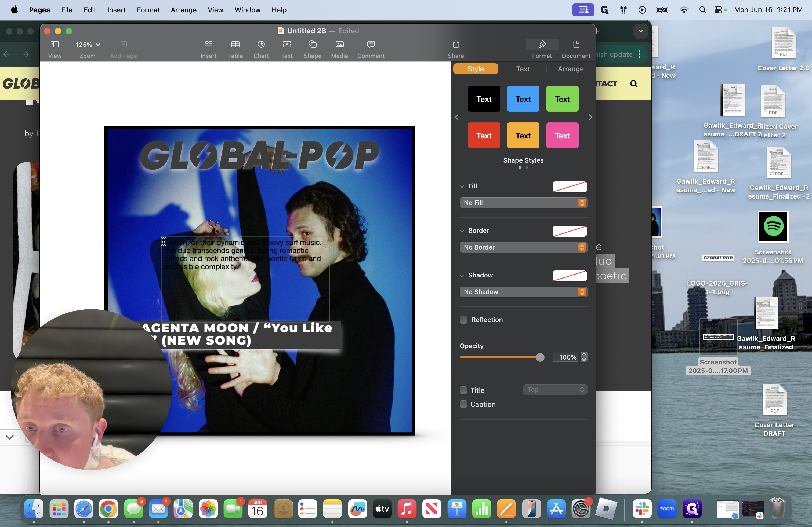Click the Opacity 100% value field
812x527 pixels.
click(x=566, y=357)
